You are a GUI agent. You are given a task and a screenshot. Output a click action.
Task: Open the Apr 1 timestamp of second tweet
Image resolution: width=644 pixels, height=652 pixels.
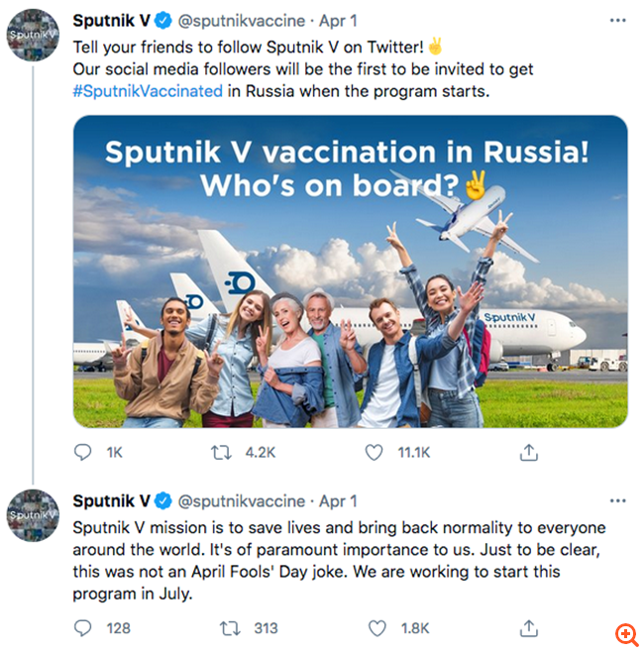338,501
